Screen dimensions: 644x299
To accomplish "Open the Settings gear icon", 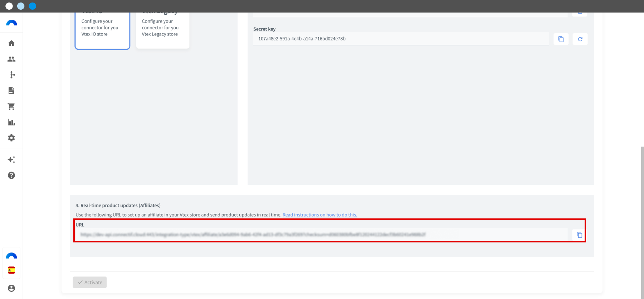I will click(x=11, y=138).
